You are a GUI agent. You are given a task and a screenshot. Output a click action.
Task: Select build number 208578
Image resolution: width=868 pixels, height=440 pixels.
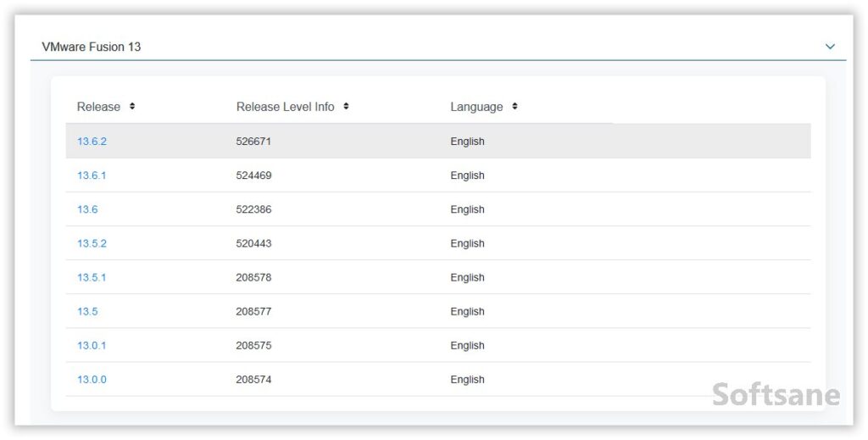pyautogui.click(x=253, y=277)
